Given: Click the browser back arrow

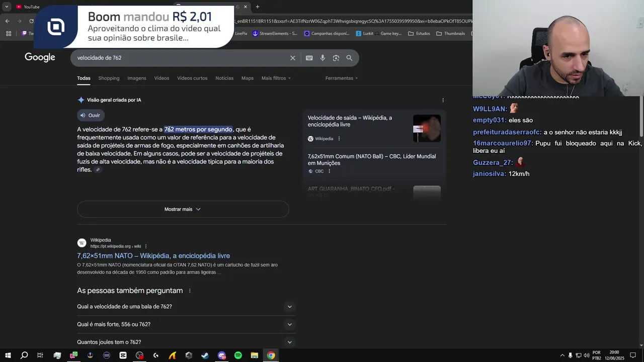Looking at the screenshot, I should (7, 21).
